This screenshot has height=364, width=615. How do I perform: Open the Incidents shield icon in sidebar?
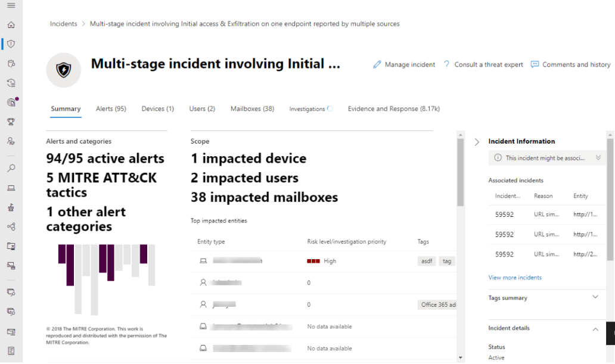coord(11,44)
